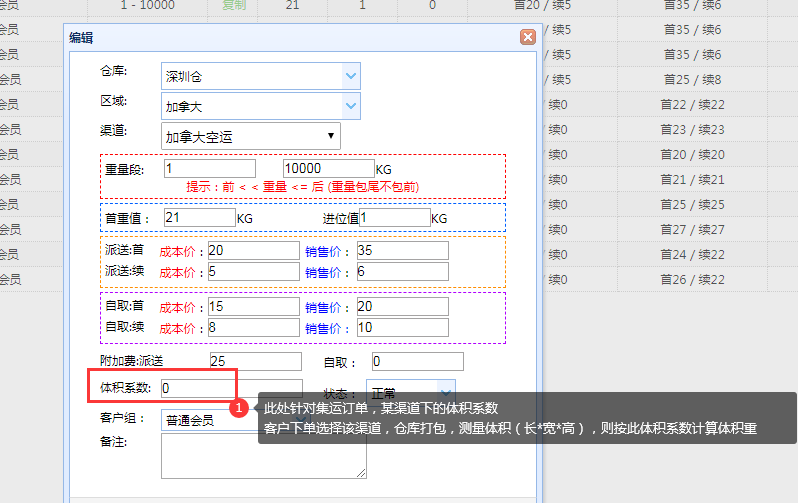Viewport: 798px width, 503px height.
Task: Click the 附加费 自取 field with 0
Action: coord(418,361)
